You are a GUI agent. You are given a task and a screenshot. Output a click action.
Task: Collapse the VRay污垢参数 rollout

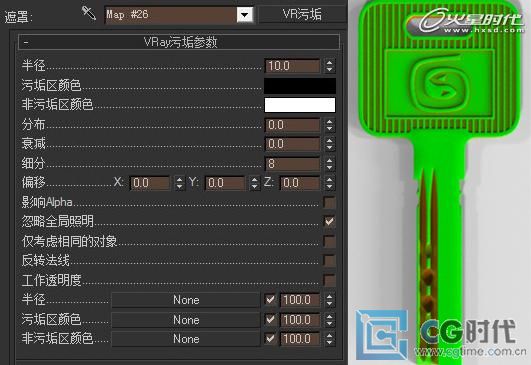tap(179, 42)
